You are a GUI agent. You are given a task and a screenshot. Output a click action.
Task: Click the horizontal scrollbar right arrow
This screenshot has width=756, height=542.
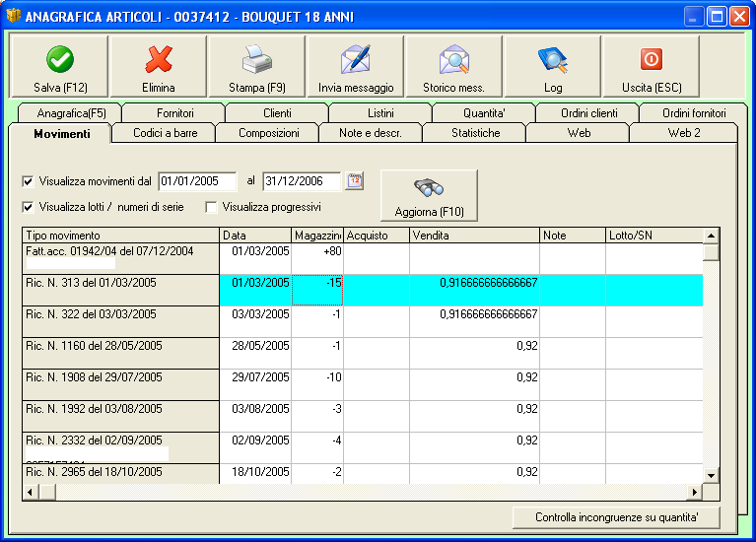click(695, 491)
